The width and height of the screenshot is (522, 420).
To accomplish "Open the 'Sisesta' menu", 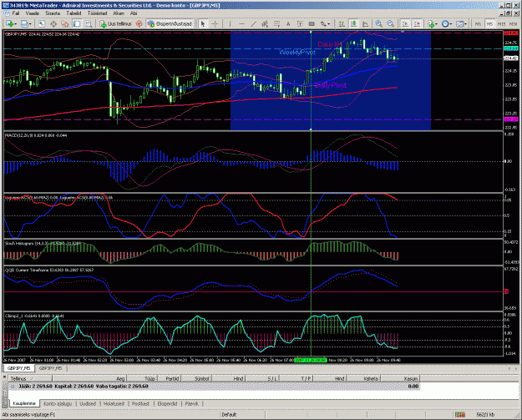I will [53, 13].
